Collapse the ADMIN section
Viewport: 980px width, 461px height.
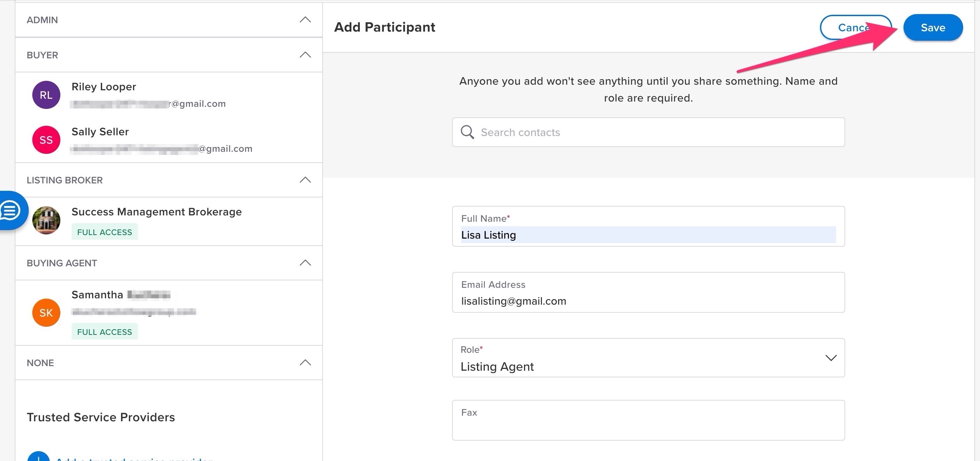(305, 20)
